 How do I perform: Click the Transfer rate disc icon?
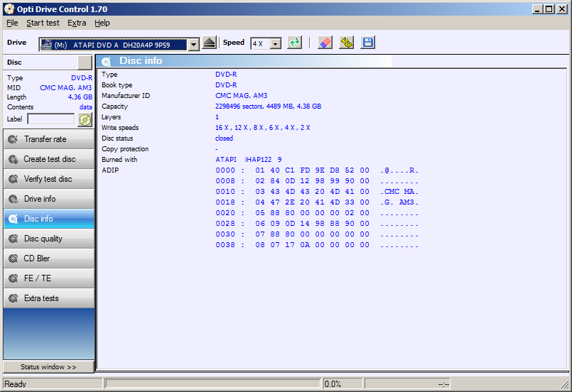tap(13, 139)
